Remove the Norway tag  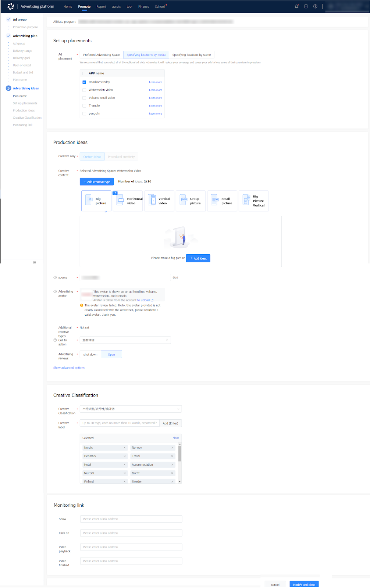click(x=172, y=448)
